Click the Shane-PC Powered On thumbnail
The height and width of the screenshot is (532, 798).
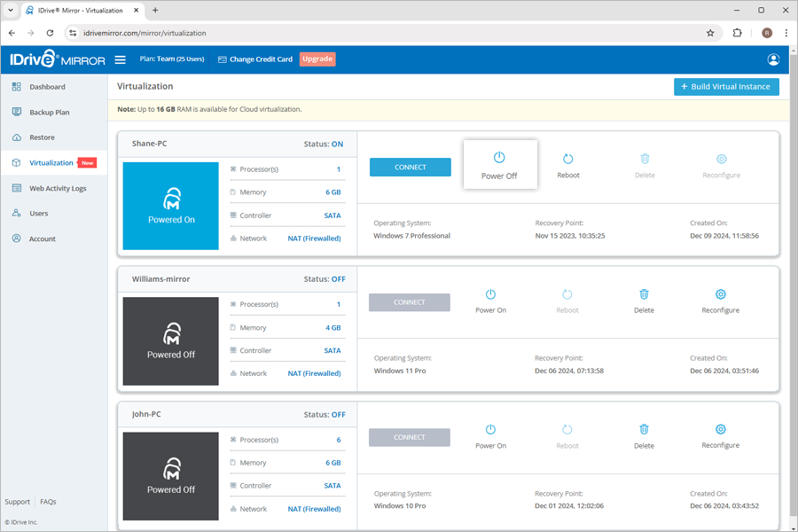coord(171,206)
